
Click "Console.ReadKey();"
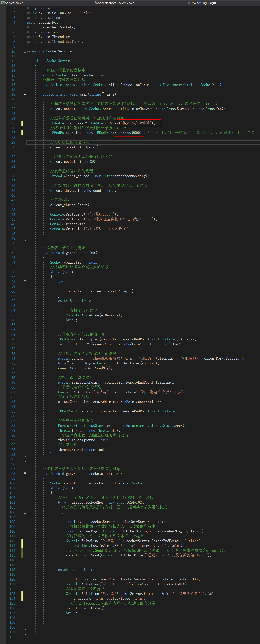67,224
